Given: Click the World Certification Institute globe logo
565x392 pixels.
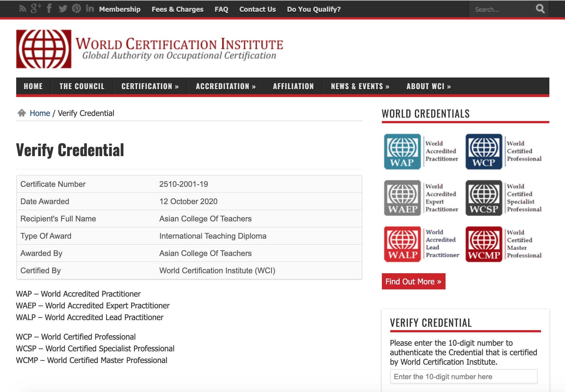Looking at the screenshot, I should [44, 49].
